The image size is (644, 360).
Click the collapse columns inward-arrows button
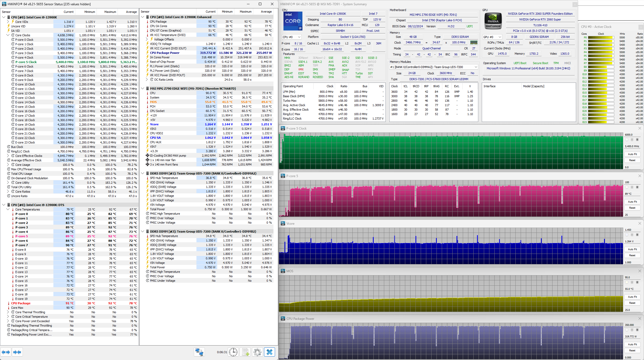click(x=17, y=352)
